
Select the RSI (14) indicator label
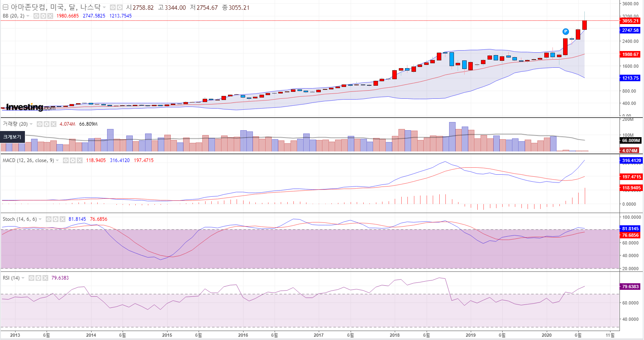pos(11,278)
